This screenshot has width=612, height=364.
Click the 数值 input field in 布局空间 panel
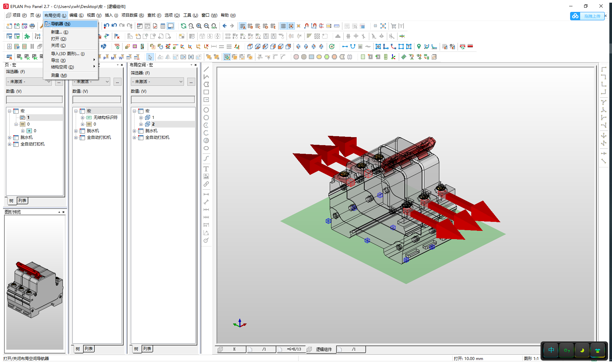[163, 100]
